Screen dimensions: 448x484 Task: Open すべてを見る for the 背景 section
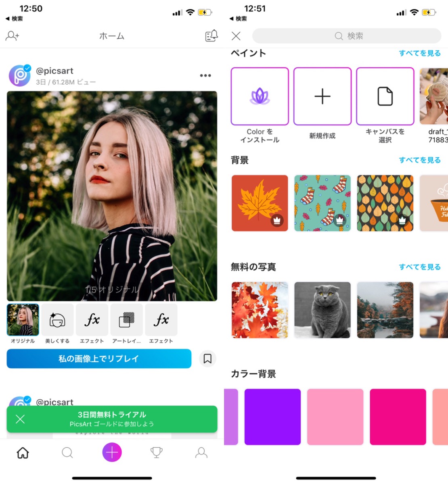[420, 160]
